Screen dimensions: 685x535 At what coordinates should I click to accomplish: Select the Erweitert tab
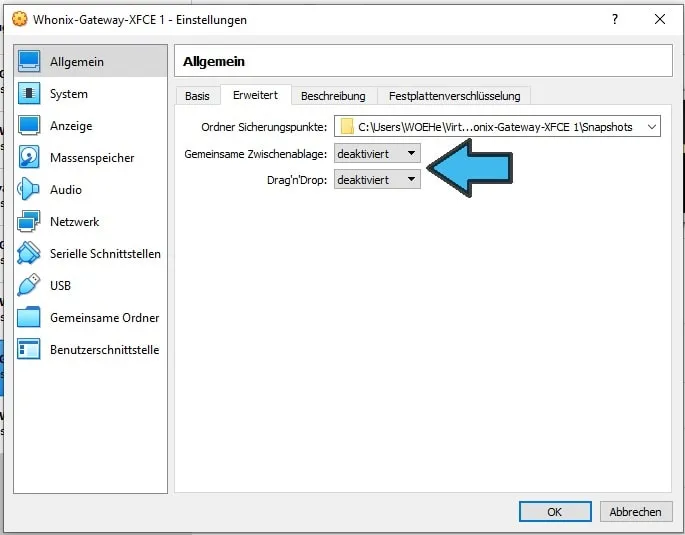tap(256, 95)
